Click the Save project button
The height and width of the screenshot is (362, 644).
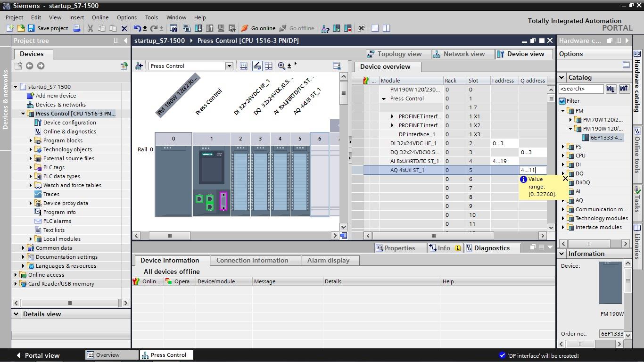pos(48,28)
